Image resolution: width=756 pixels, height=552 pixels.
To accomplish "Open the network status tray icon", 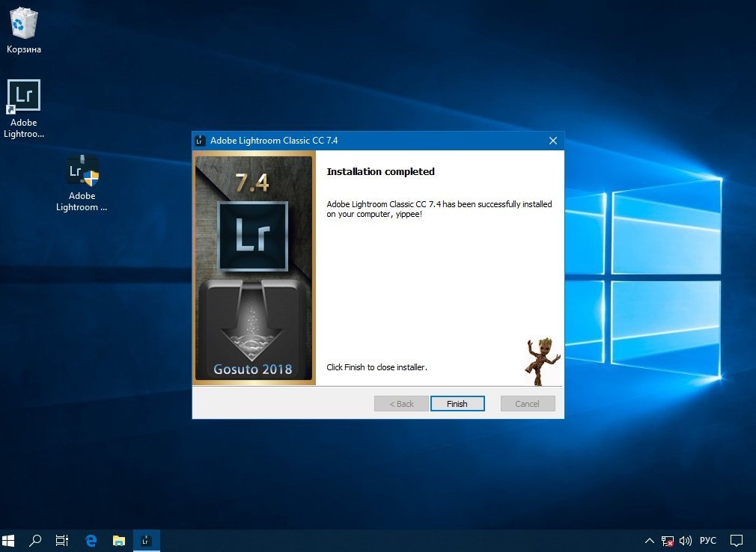I will pos(667,541).
